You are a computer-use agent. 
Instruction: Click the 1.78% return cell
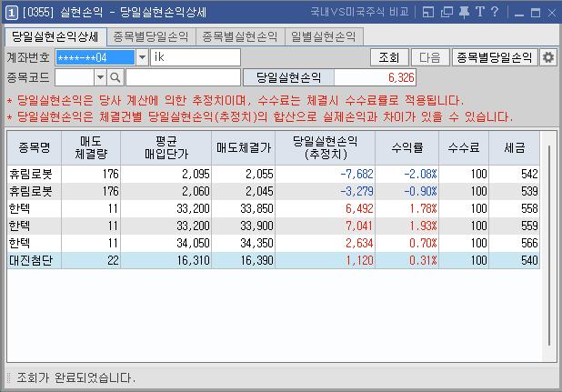click(406, 208)
